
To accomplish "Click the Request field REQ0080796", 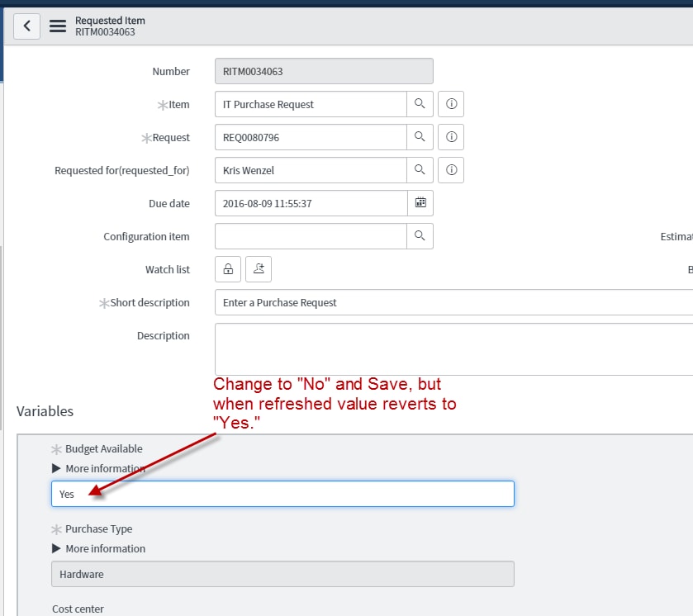I will (x=311, y=137).
